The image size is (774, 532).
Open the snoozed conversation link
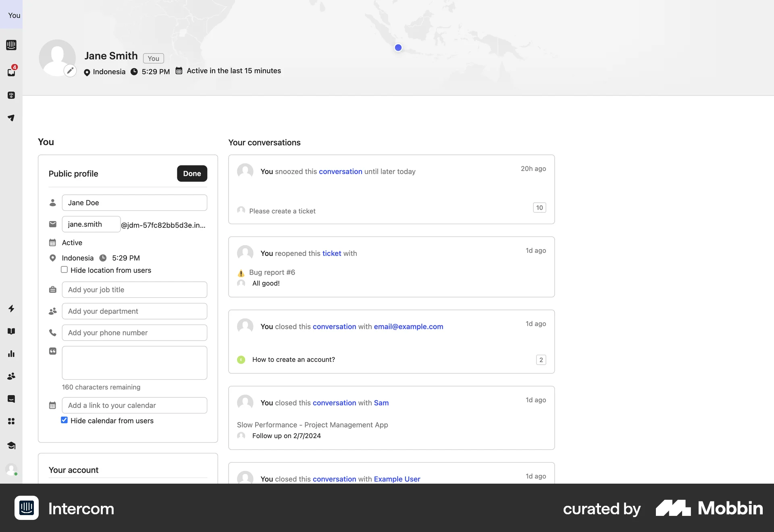click(x=340, y=171)
